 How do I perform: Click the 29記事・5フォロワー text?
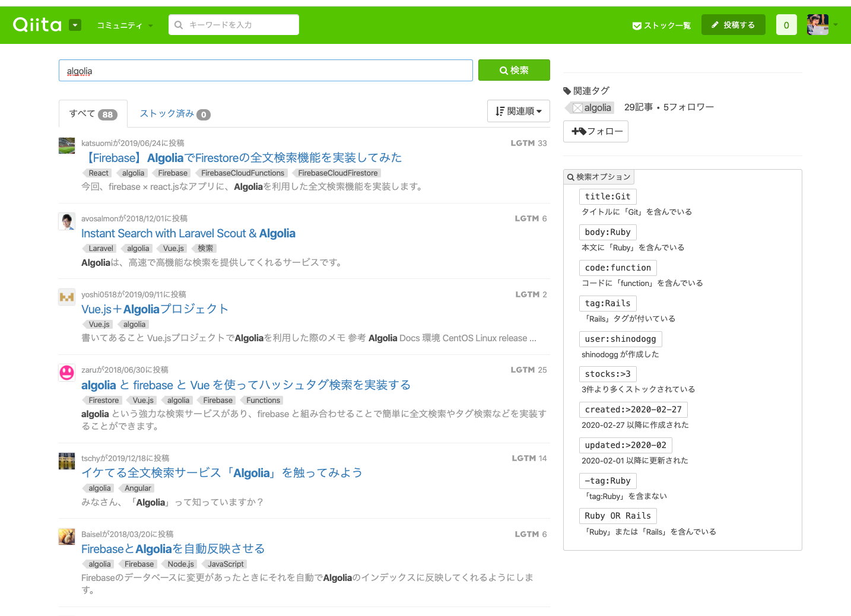669,107
